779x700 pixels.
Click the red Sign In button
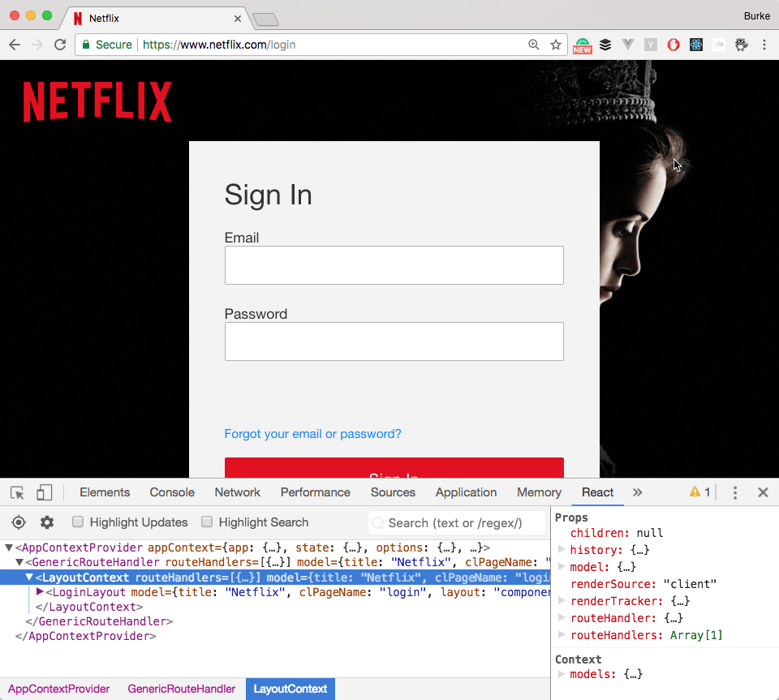[394, 468]
